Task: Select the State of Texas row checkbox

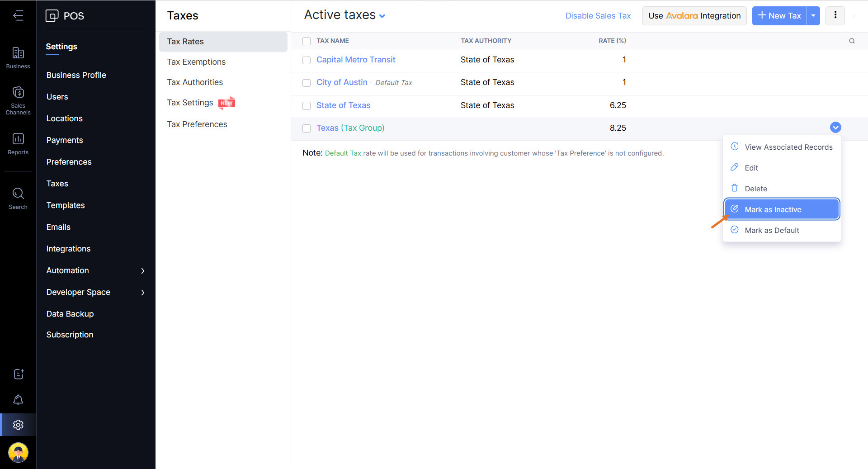Action: (307, 106)
